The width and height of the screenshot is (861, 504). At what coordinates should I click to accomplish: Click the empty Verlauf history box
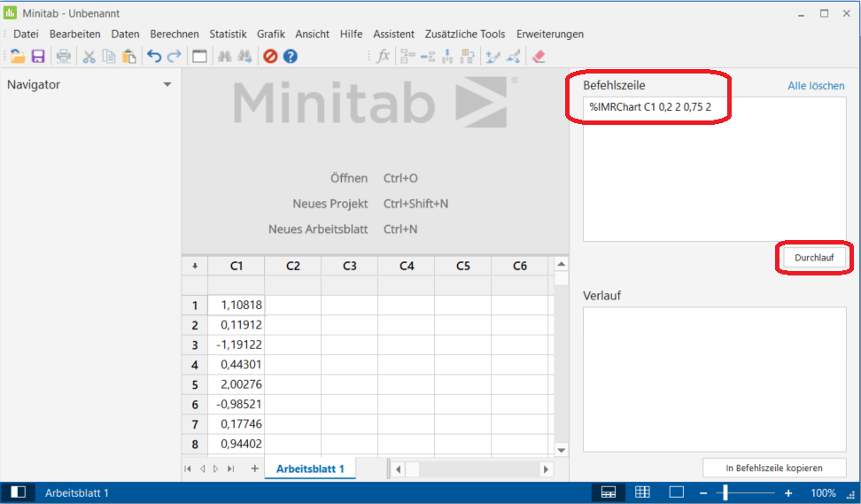coord(714,379)
